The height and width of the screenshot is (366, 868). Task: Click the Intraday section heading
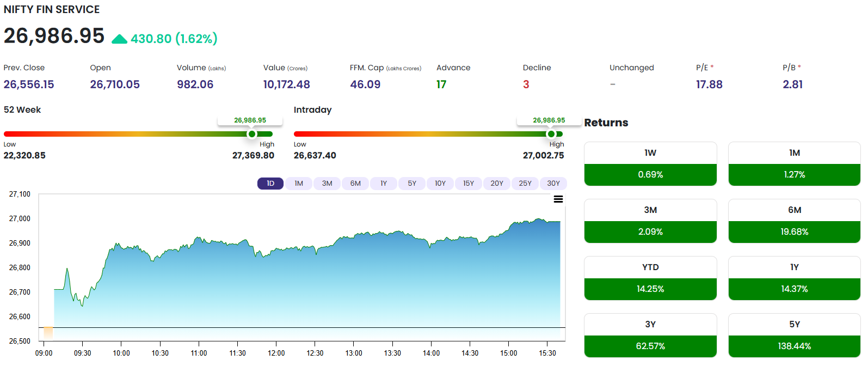(312, 109)
